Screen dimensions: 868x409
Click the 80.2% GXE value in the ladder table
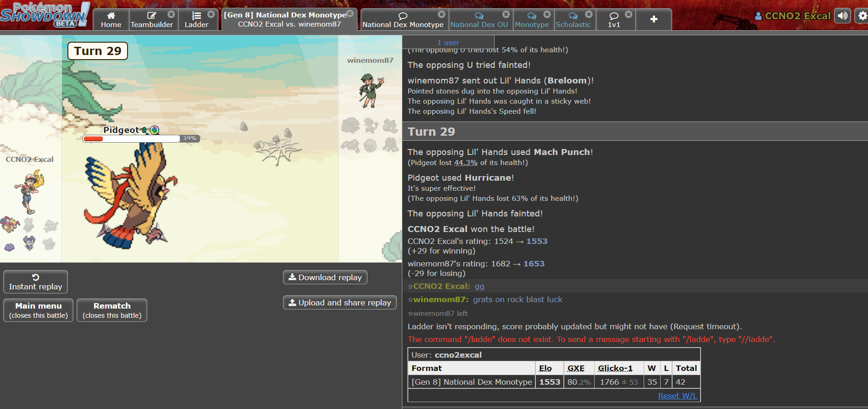(579, 382)
